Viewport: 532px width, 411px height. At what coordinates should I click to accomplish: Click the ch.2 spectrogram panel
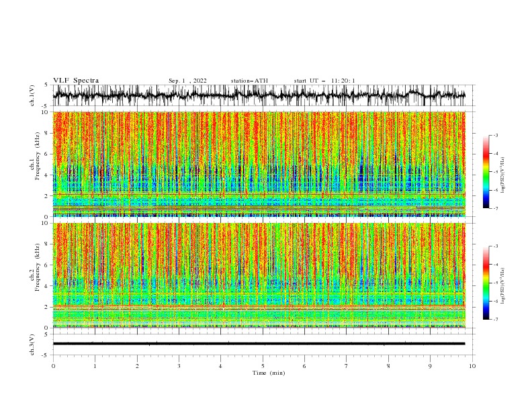[x=259, y=275]
